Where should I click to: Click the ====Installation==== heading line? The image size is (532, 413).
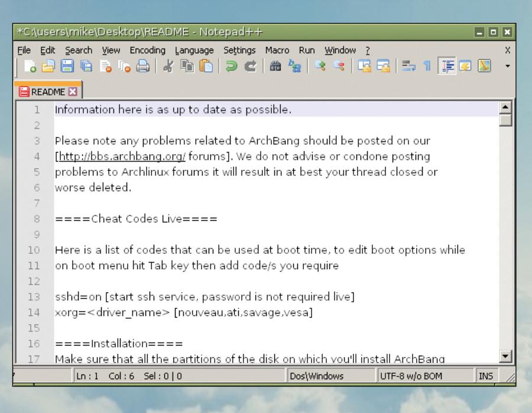(119, 344)
